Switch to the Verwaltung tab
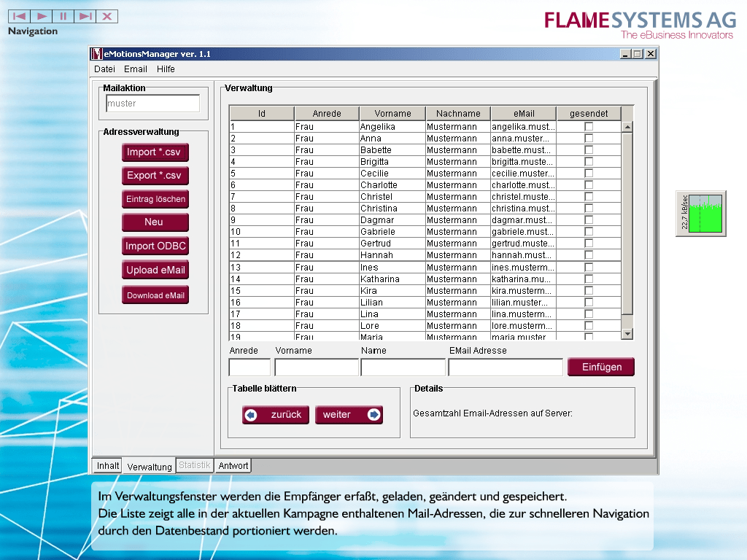This screenshot has width=747, height=560. (x=149, y=467)
